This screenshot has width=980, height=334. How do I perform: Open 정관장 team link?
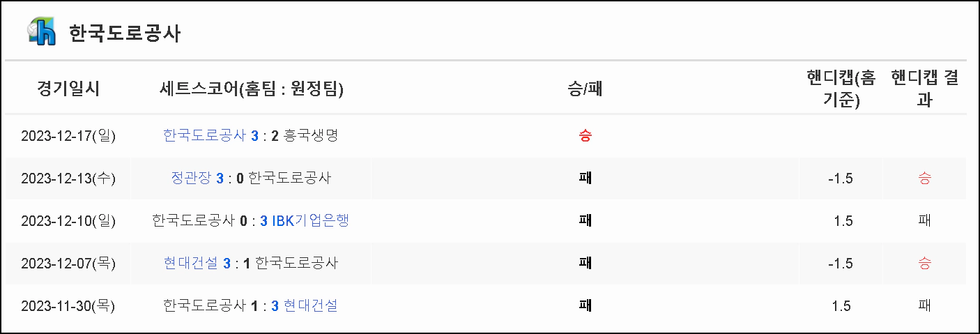point(192,178)
